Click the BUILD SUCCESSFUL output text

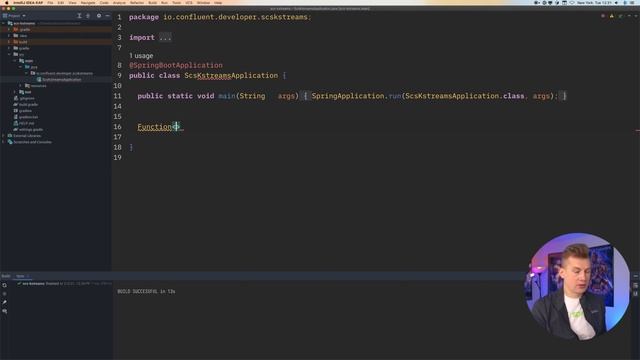[x=146, y=291]
